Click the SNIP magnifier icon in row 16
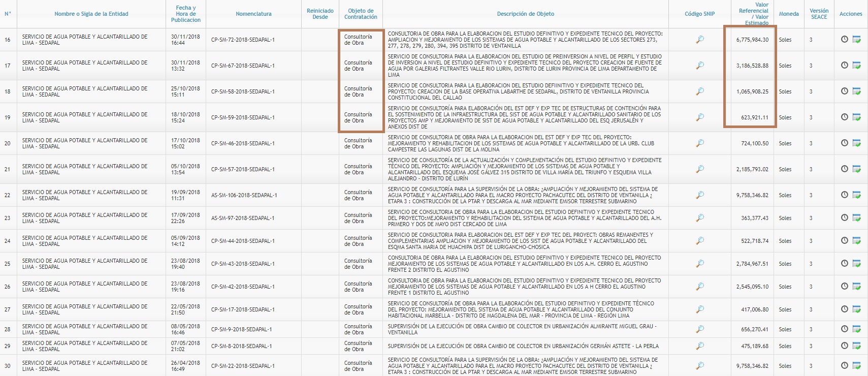868x376 pixels. 699,40
